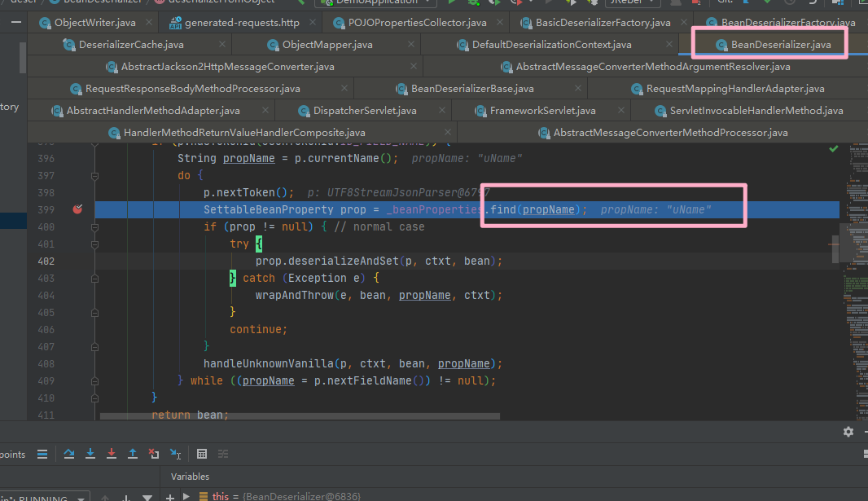Open the Evaluate Expression calculator icon
This screenshot has height=501, width=868.
(202, 455)
